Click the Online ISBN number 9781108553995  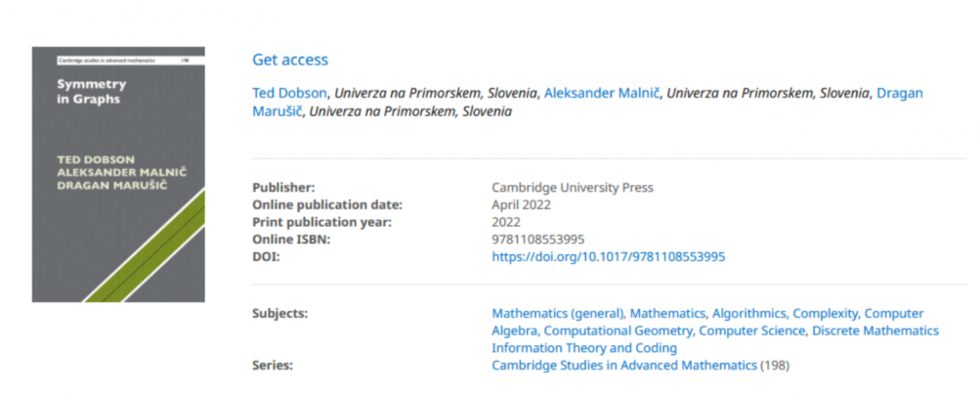tap(538, 240)
